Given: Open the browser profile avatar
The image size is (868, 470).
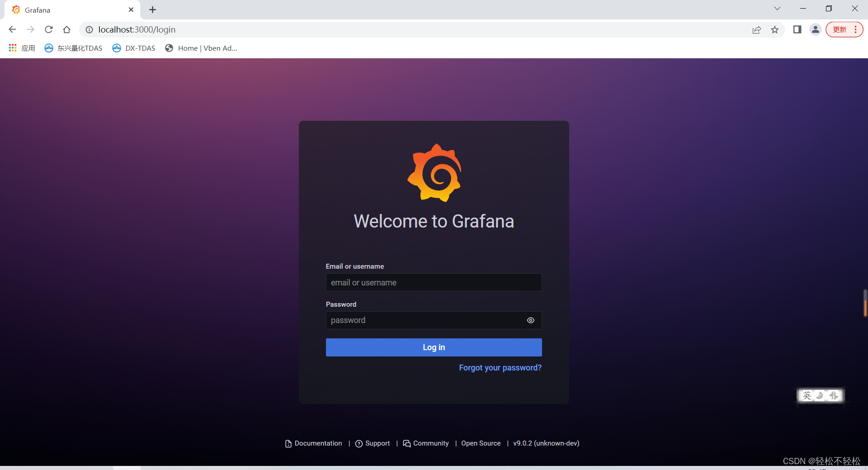Looking at the screenshot, I should coord(816,29).
